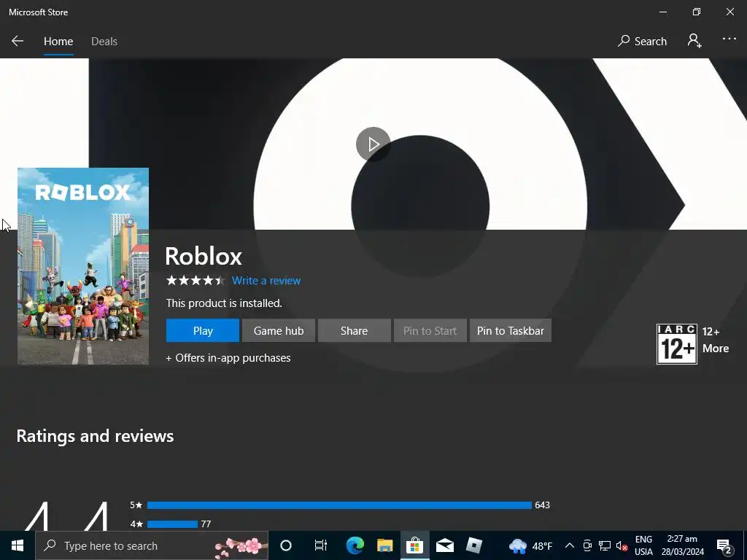
Task: Click the taskbar search box
Action: pos(152,545)
